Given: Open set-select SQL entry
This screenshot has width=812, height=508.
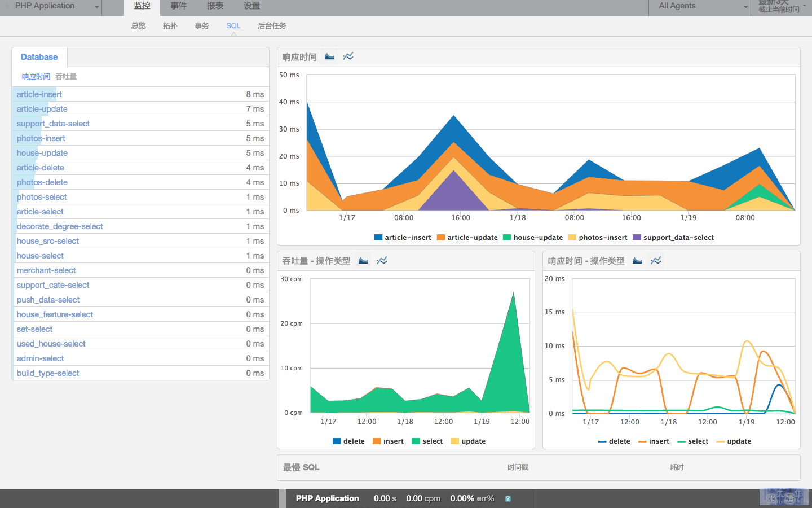Looking at the screenshot, I should (x=140, y=329).
